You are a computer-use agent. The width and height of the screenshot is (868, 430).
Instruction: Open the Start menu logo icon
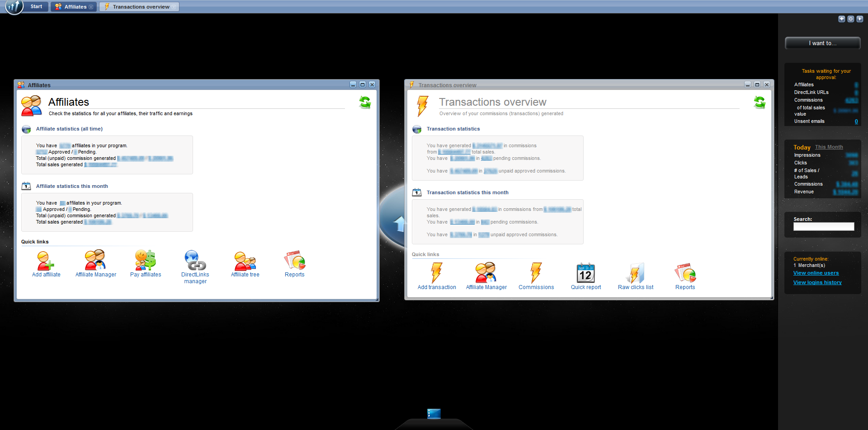click(x=14, y=7)
